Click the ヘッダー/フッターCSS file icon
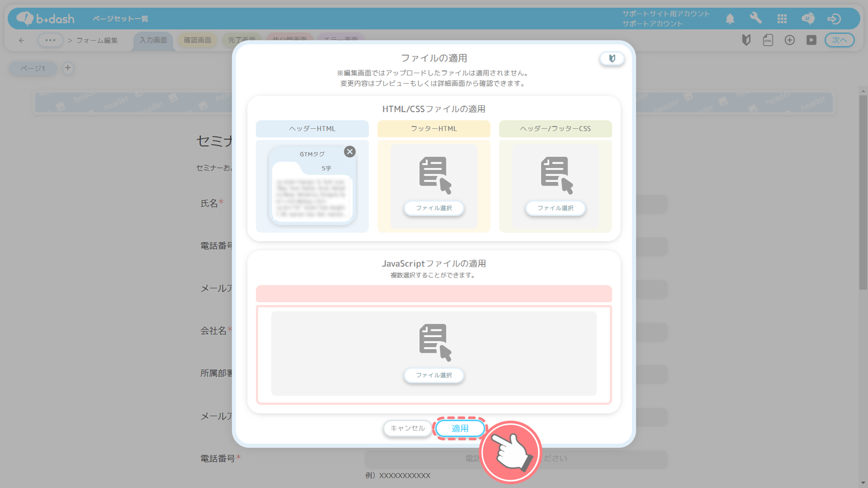This screenshot has height=488, width=868. tap(557, 175)
